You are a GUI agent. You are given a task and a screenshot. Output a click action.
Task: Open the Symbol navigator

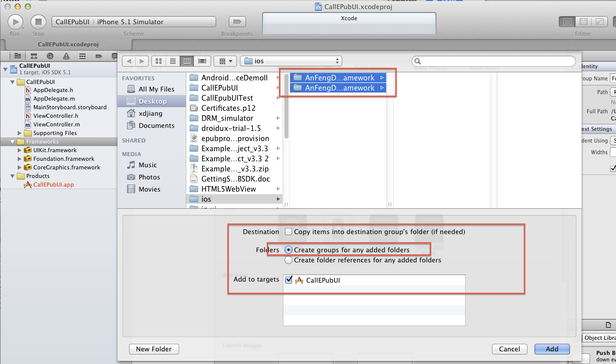pos(34,56)
